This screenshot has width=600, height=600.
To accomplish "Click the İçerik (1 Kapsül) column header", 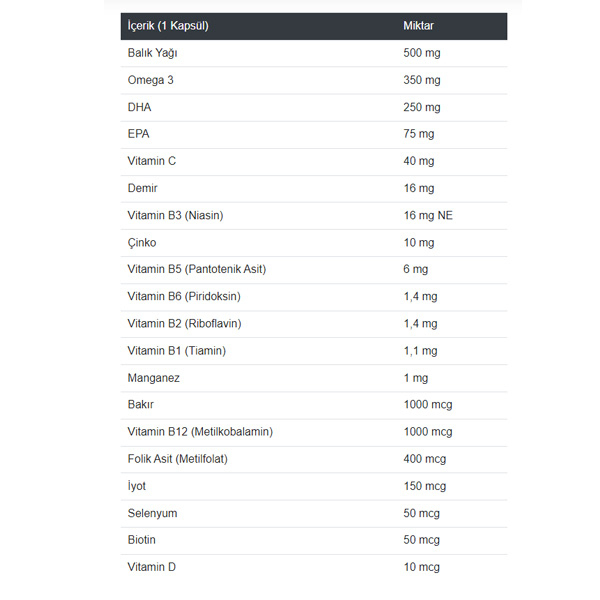I will click(x=168, y=26).
